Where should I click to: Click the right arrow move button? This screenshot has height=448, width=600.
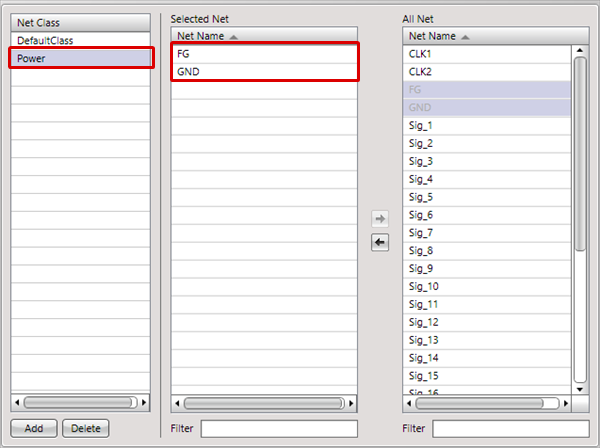click(380, 218)
